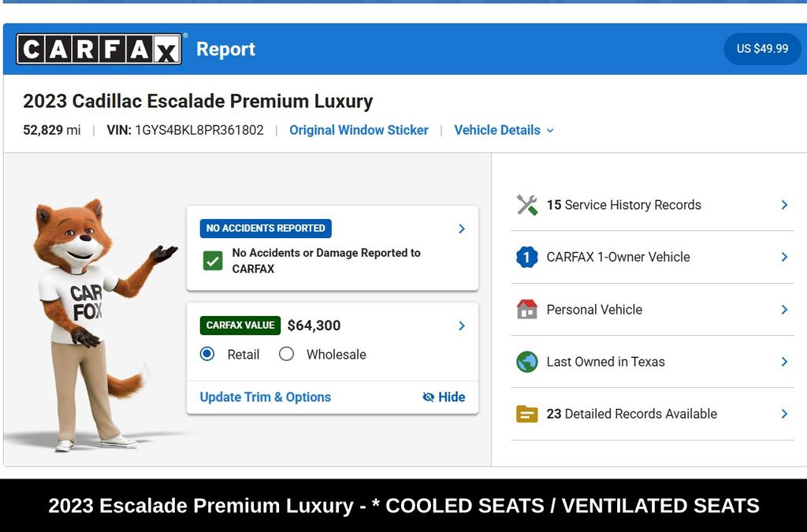
Task: Select the Wholesale radio button
Action: tap(286, 354)
